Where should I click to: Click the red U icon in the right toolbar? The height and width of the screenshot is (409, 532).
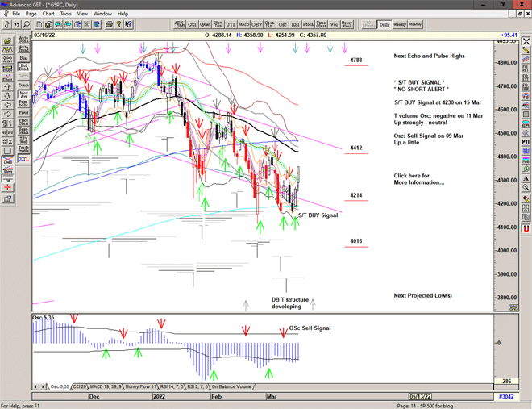coord(526,228)
